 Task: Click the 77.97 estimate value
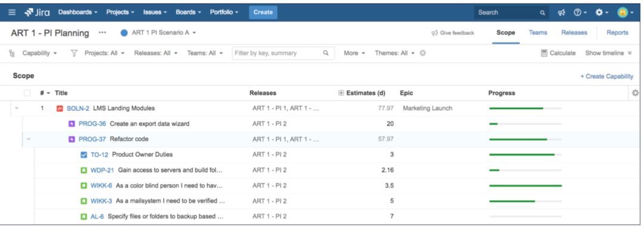[x=386, y=108]
